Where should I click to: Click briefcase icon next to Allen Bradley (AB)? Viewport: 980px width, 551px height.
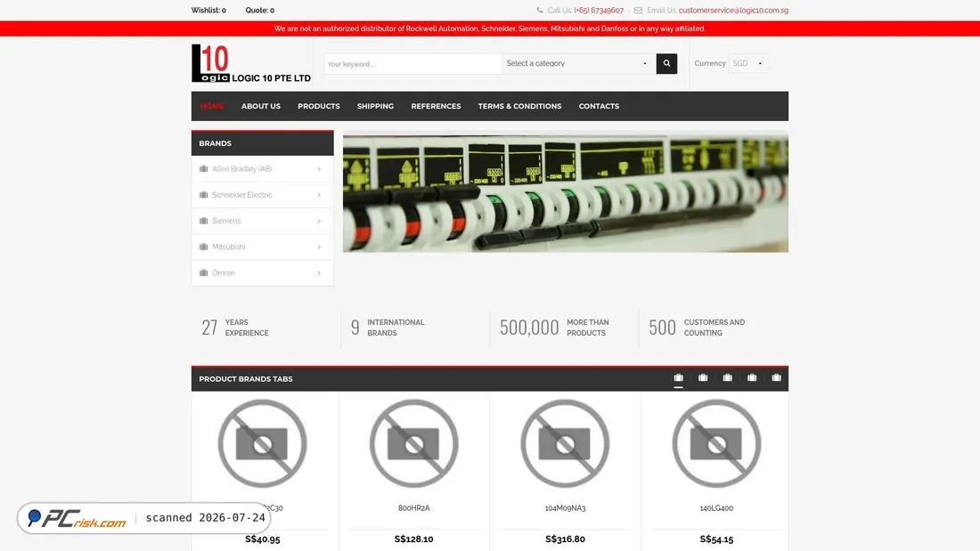203,168
